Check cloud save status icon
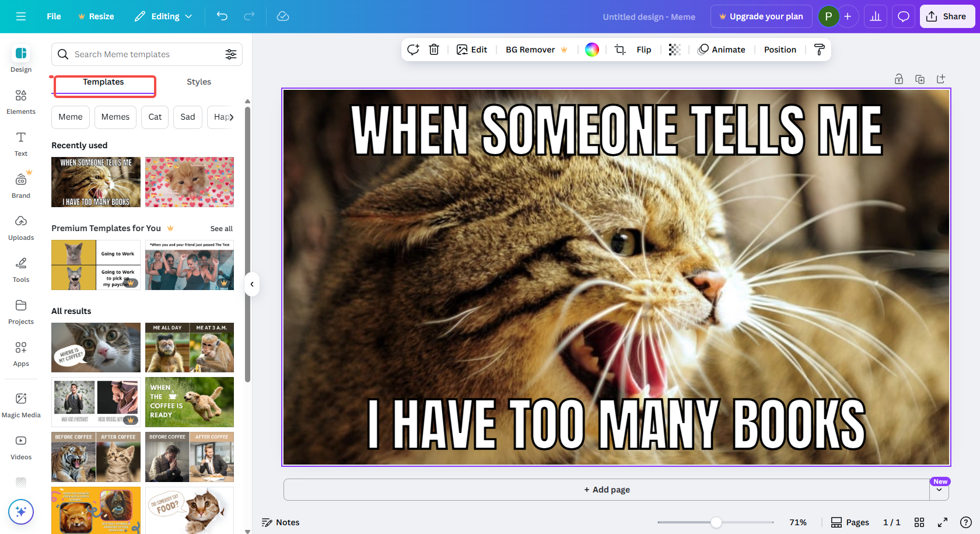The height and width of the screenshot is (534, 980). (283, 16)
